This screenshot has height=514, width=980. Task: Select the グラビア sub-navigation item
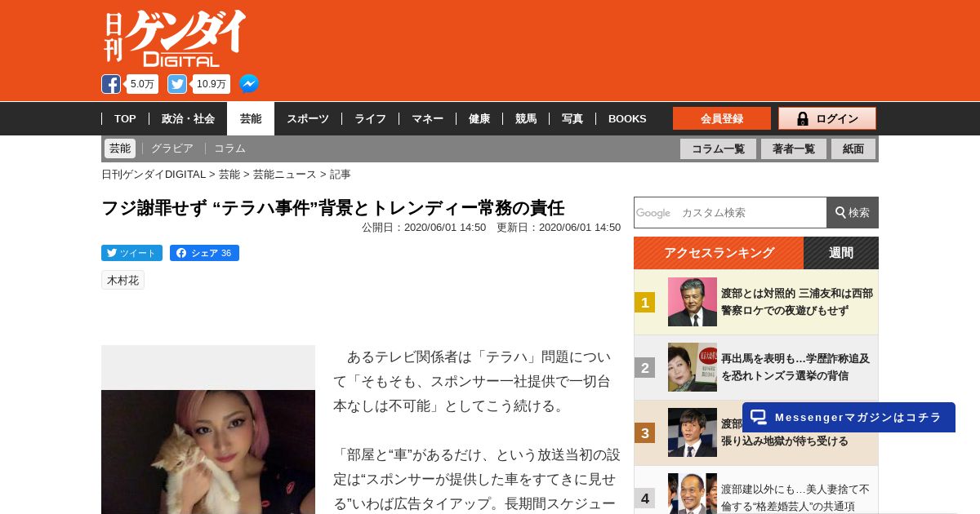[172, 148]
